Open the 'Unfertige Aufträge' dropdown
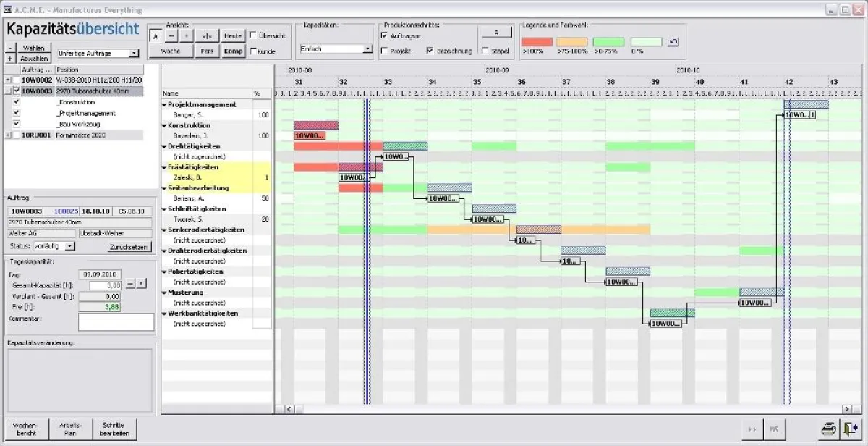This screenshot has width=868, height=446. [x=135, y=54]
